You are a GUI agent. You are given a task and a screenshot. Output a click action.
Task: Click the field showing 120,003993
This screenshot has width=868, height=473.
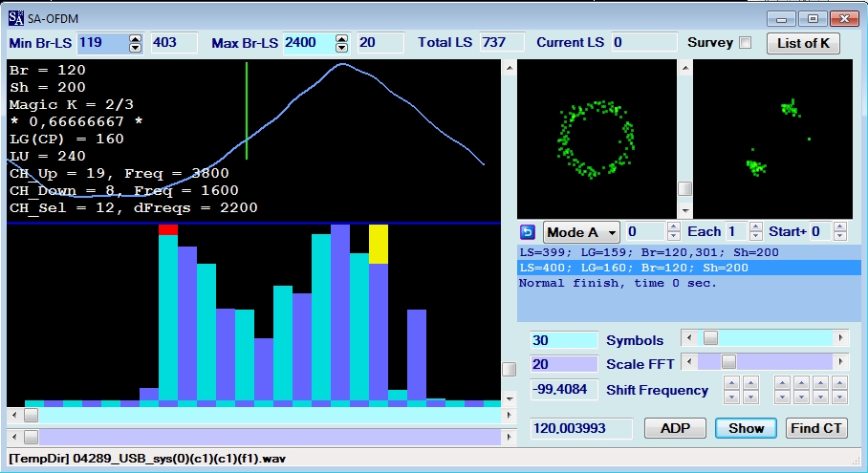click(581, 428)
